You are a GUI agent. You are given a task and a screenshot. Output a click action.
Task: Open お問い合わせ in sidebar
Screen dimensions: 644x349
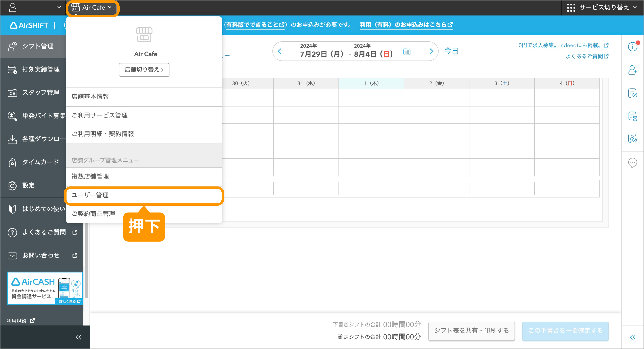point(42,256)
